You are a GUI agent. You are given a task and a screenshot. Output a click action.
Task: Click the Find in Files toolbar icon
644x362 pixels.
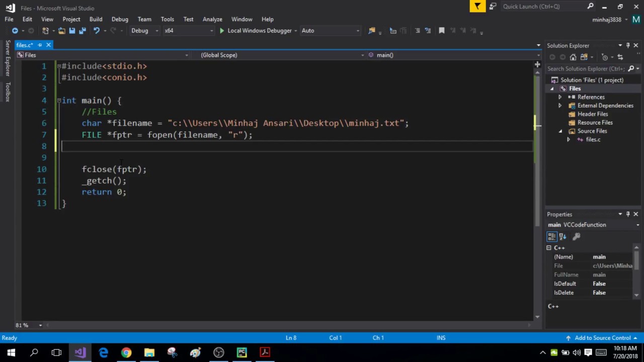point(372,31)
